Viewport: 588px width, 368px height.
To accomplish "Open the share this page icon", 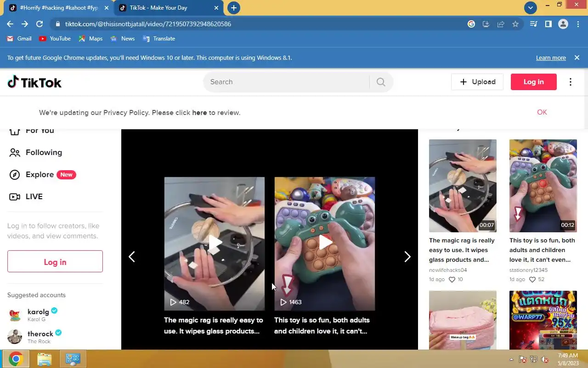I will point(501,24).
